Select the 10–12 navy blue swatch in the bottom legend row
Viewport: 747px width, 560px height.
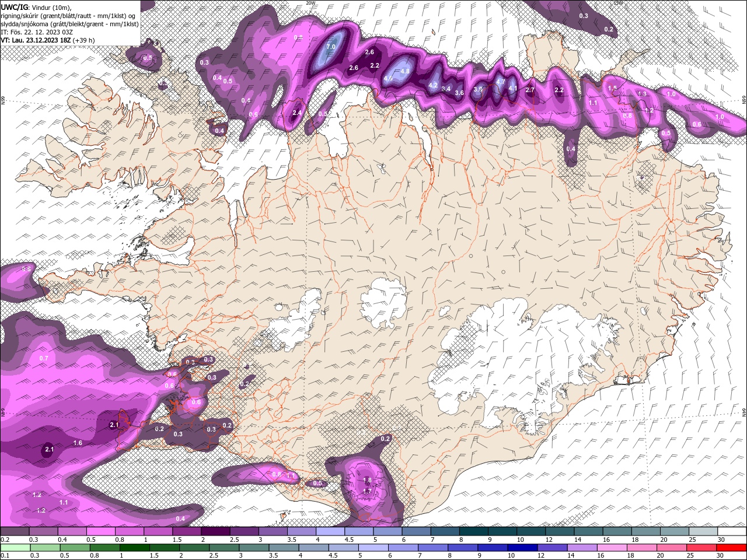pyautogui.click(x=523, y=548)
